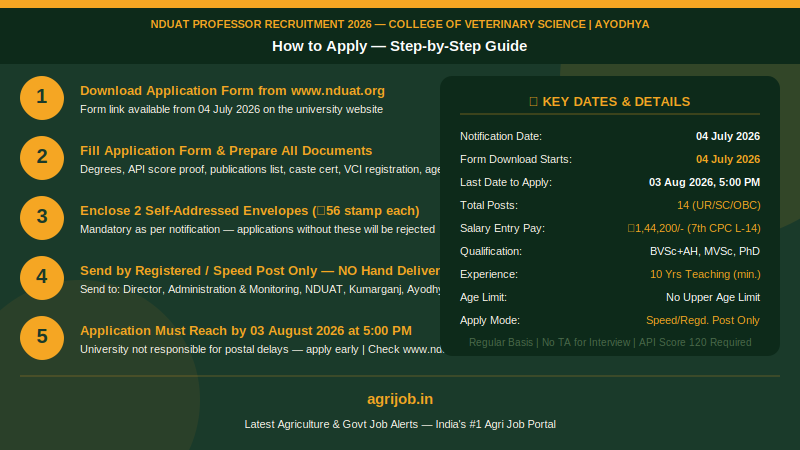Image resolution: width=800 pixels, height=450 pixels.
Task: Click the 'Notification Date:' label
Action: point(501,136)
